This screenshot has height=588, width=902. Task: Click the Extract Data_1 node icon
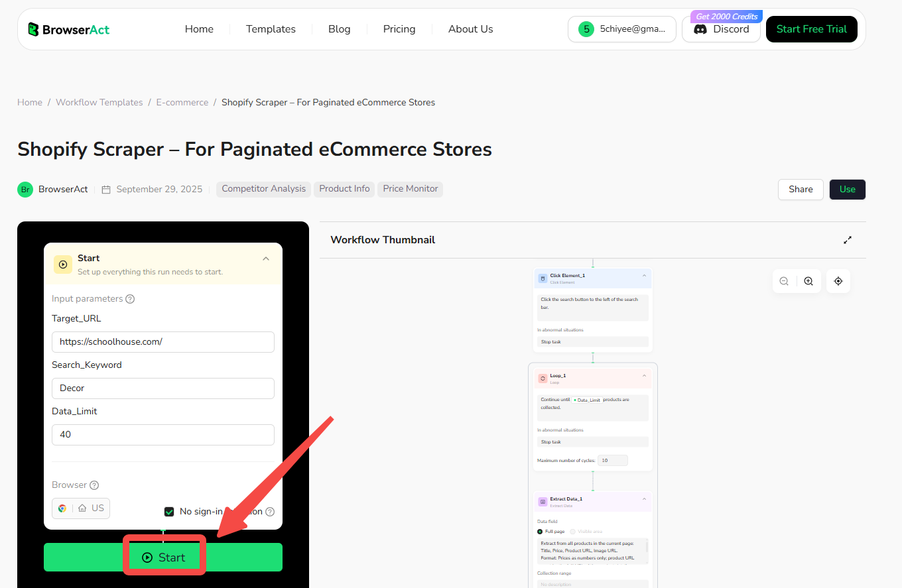coord(543,502)
